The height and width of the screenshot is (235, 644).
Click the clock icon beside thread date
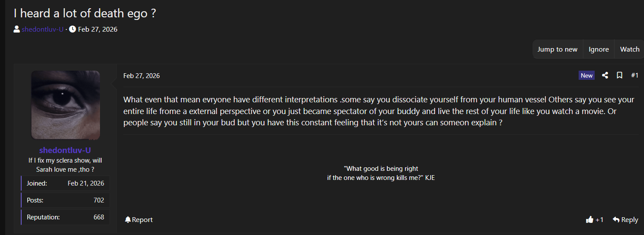(x=72, y=29)
